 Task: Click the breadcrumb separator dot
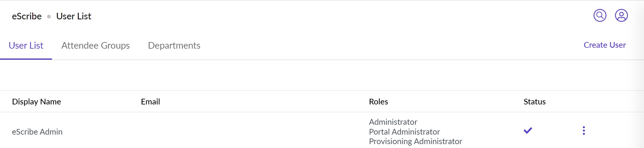point(49,16)
